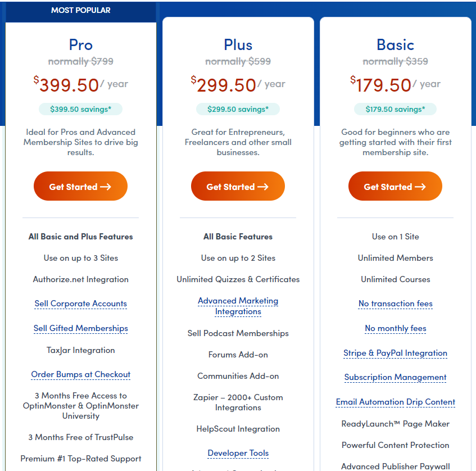476x471 pixels.
Task: Click the Order Bumps at Checkout link
Action: pyautogui.click(x=81, y=374)
